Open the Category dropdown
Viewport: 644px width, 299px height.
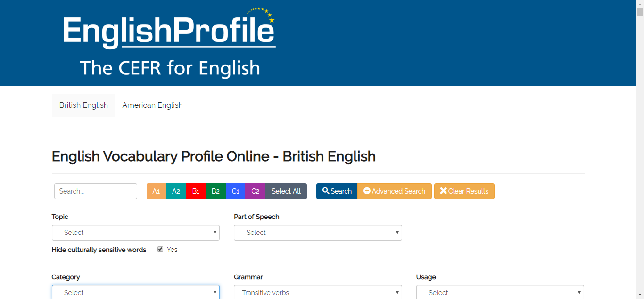coord(136,292)
